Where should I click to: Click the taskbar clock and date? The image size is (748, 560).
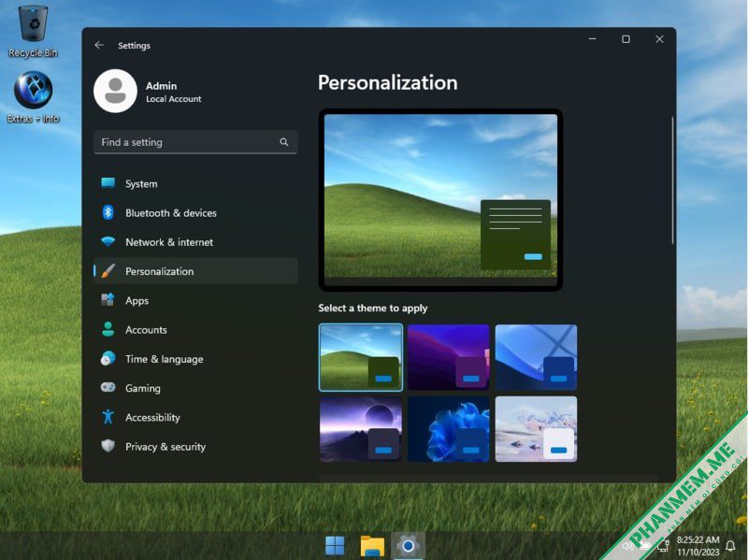[x=698, y=546]
